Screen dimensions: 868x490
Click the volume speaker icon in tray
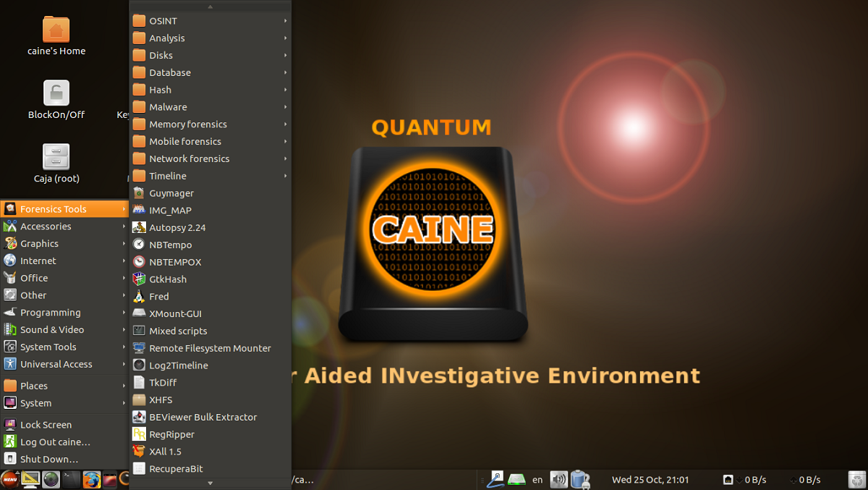coord(558,479)
